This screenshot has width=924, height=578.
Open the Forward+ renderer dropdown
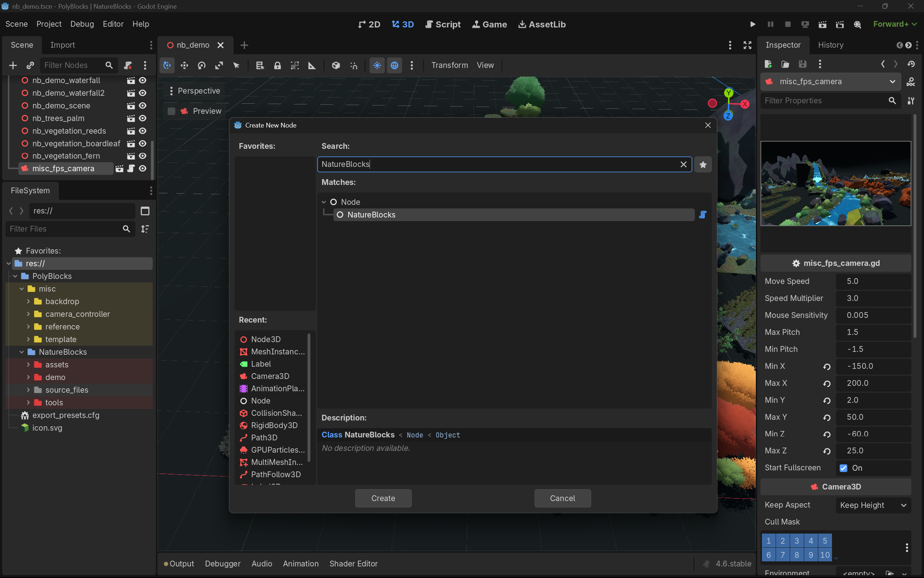[x=895, y=24]
